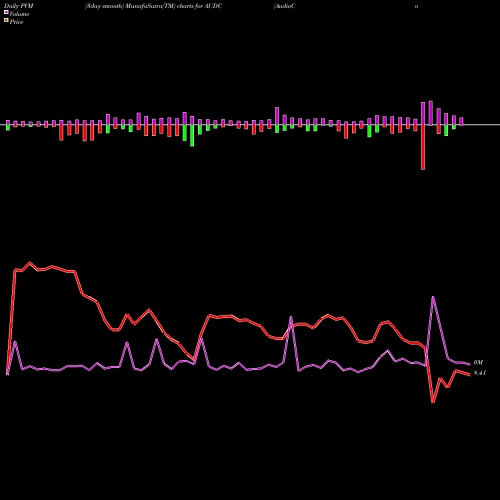Click the tallest magenta volume line peak
Image resolution: width=500 pixels, height=500 pixels.
433,297
